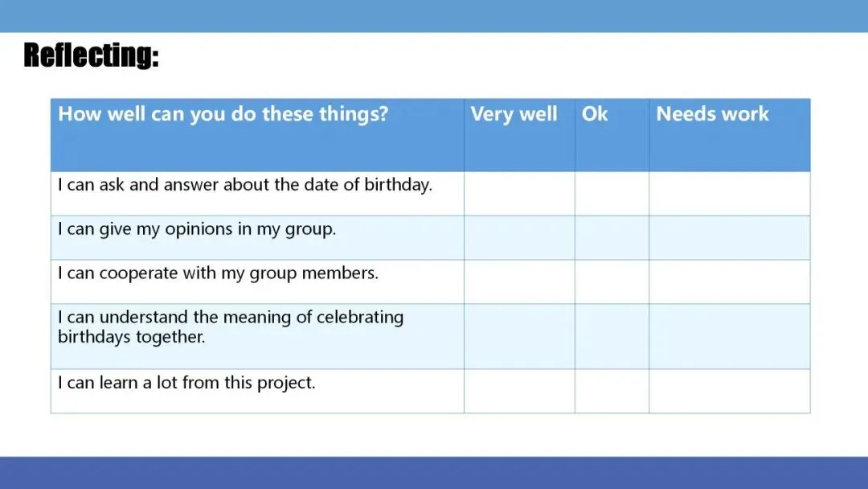The width and height of the screenshot is (868, 489).
Task: Mark "Needs work" for cooperating with group members
Action: pos(729,282)
